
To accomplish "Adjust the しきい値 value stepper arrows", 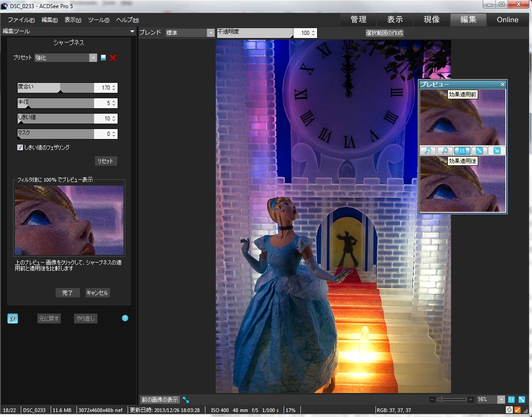I will [x=114, y=119].
